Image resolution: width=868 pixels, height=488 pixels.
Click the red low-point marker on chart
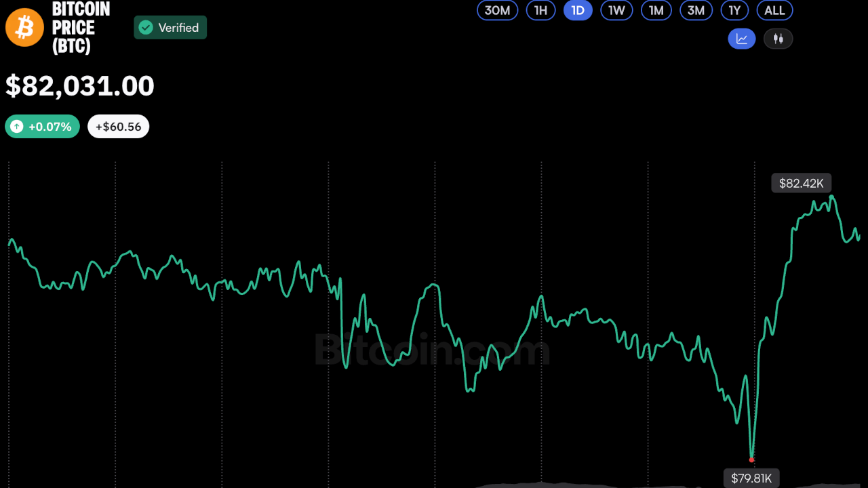tap(751, 460)
